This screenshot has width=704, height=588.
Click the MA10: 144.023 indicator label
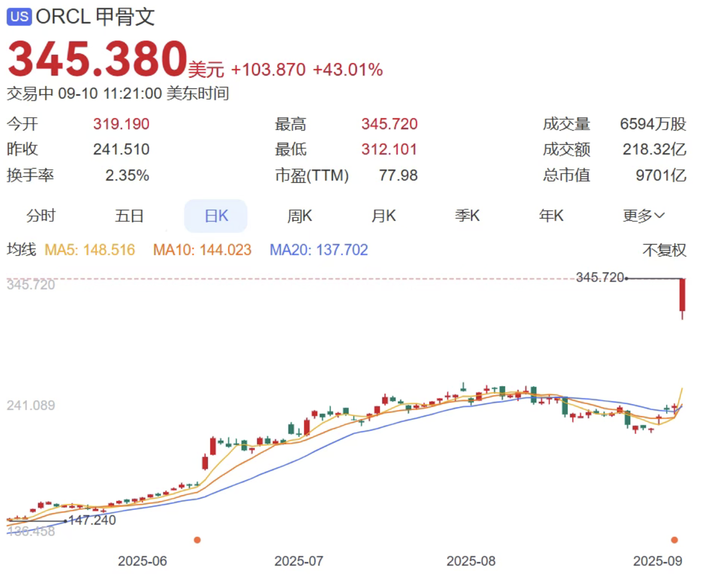pos(202,250)
